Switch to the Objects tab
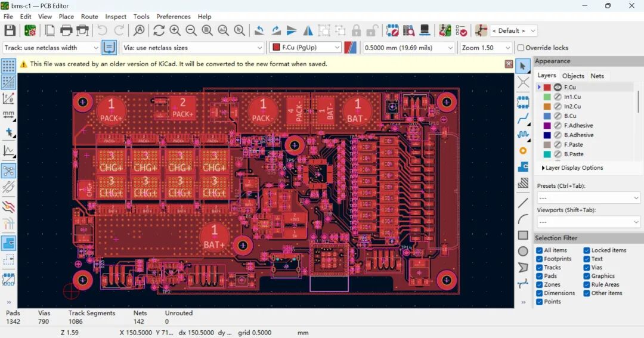Viewport: 644px width, 338px height. click(573, 76)
